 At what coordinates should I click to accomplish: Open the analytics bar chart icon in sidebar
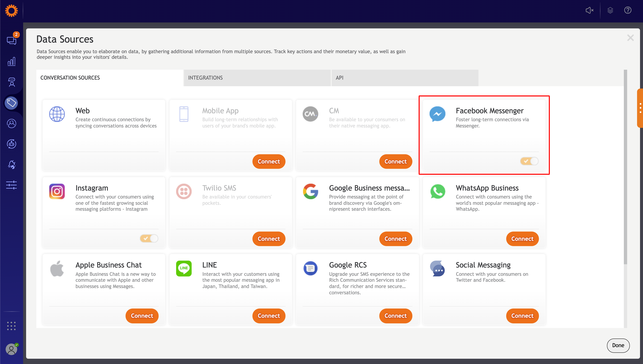[x=12, y=61]
